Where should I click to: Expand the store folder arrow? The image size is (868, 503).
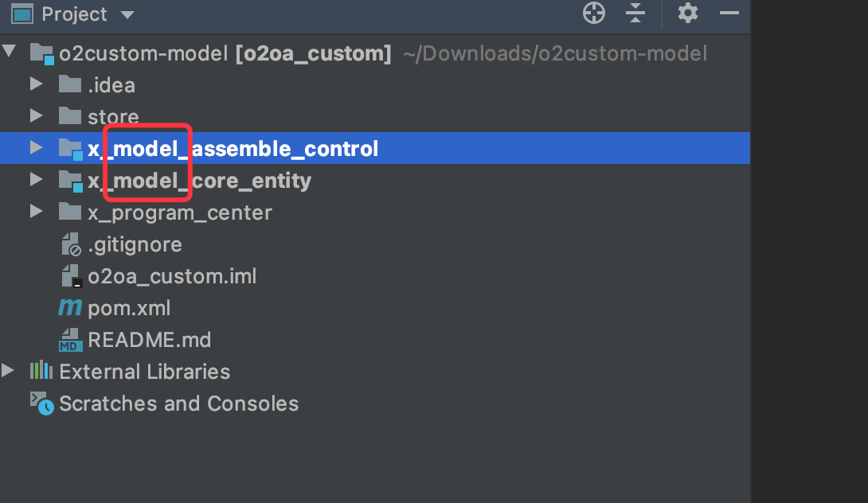pyautogui.click(x=37, y=115)
